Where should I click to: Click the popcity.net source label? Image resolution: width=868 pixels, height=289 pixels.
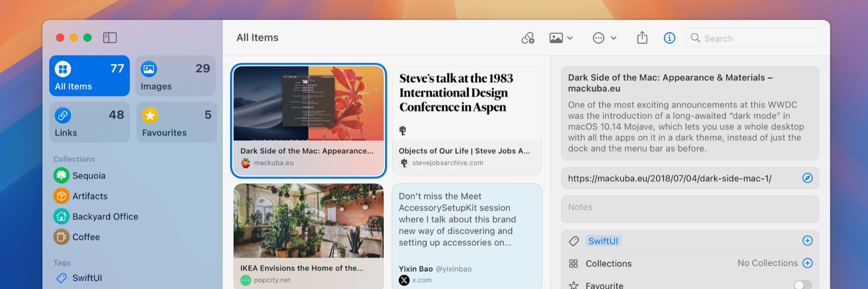pyautogui.click(x=272, y=280)
